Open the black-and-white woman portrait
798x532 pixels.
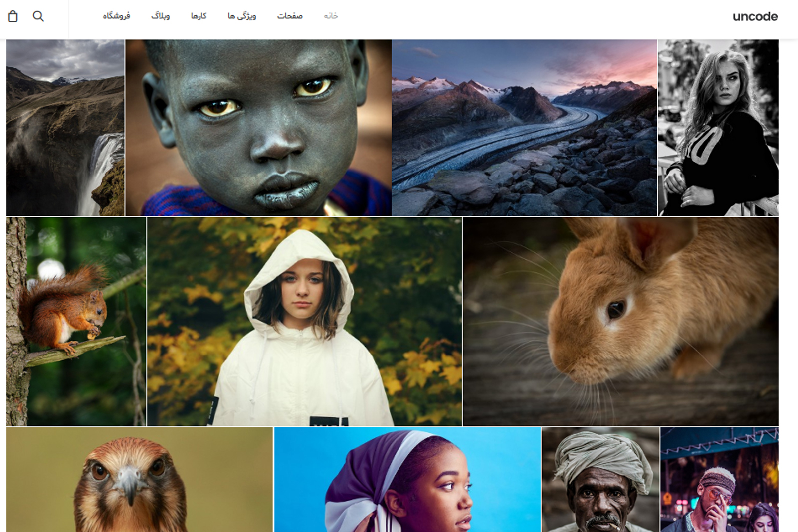(x=718, y=128)
